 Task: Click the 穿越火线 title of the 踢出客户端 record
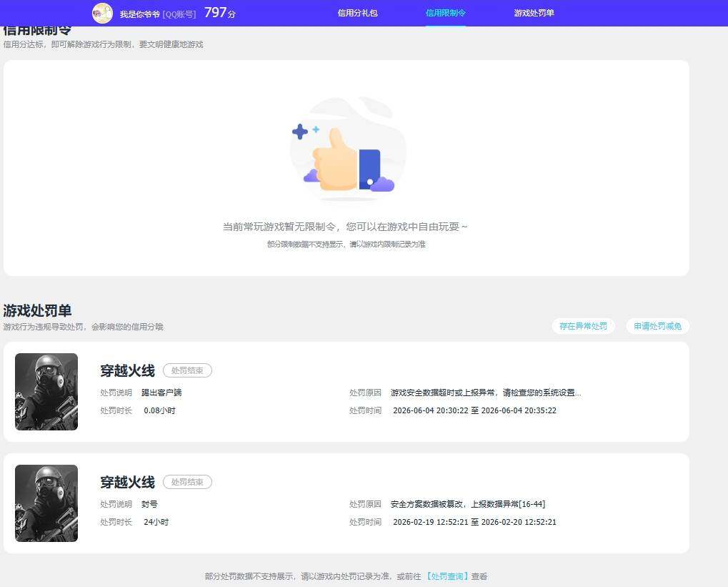pyautogui.click(x=128, y=371)
